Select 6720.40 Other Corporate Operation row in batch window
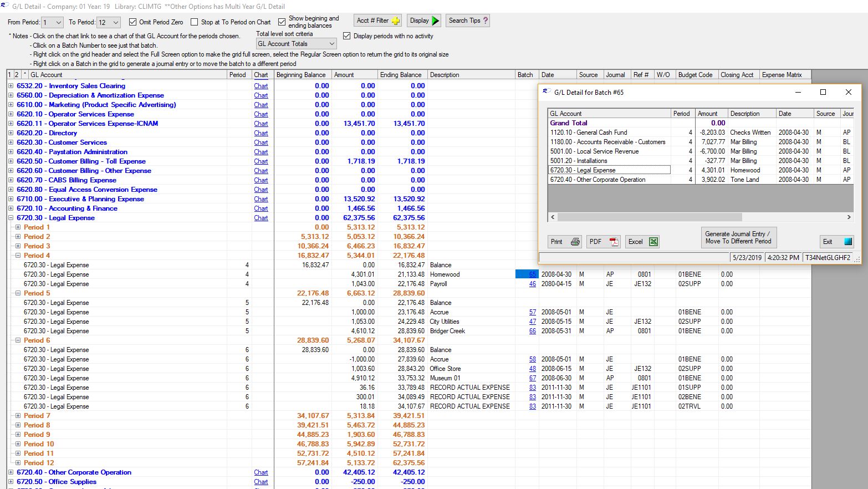This screenshot has height=489, width=868. (x=701, y=180)
